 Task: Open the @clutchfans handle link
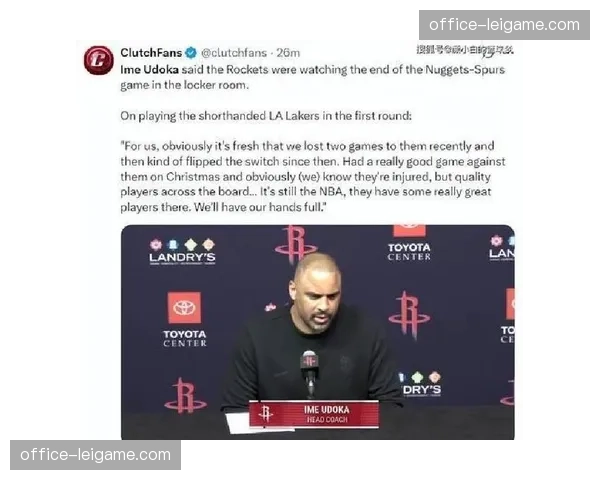(x=234, y=53)
